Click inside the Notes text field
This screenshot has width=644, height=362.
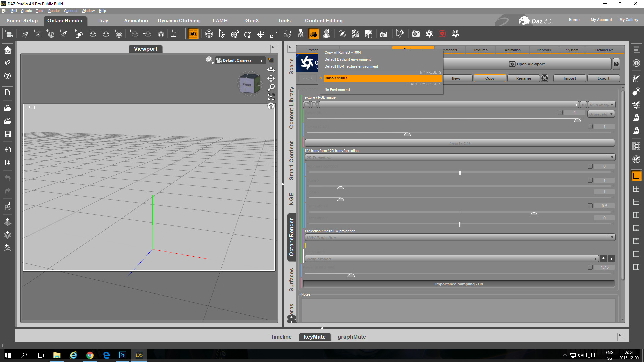[458, 310]
